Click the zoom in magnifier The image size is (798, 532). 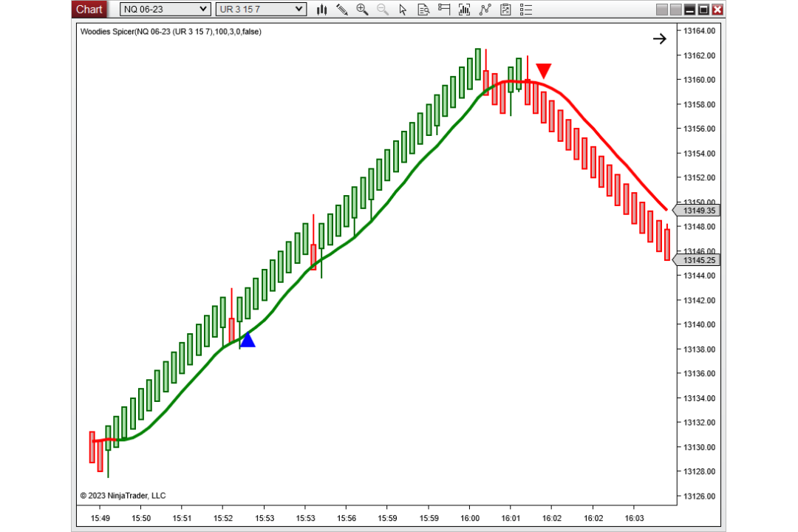click(362, 10)
